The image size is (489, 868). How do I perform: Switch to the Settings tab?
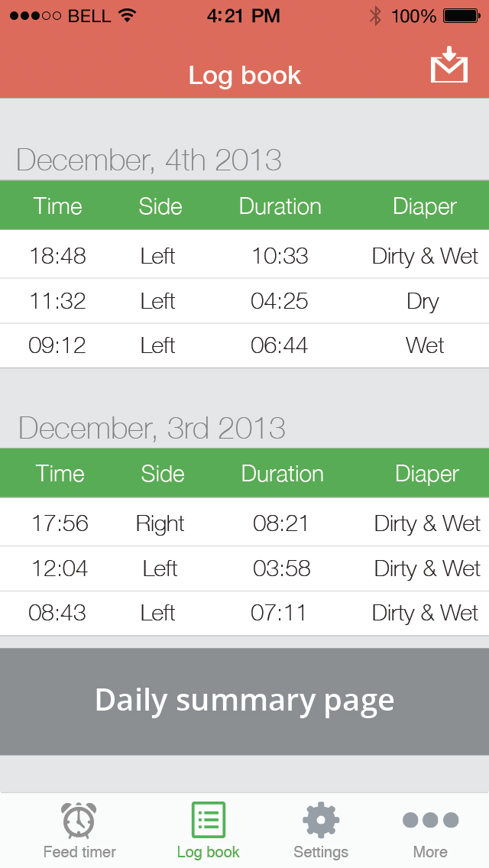[320, 831]
